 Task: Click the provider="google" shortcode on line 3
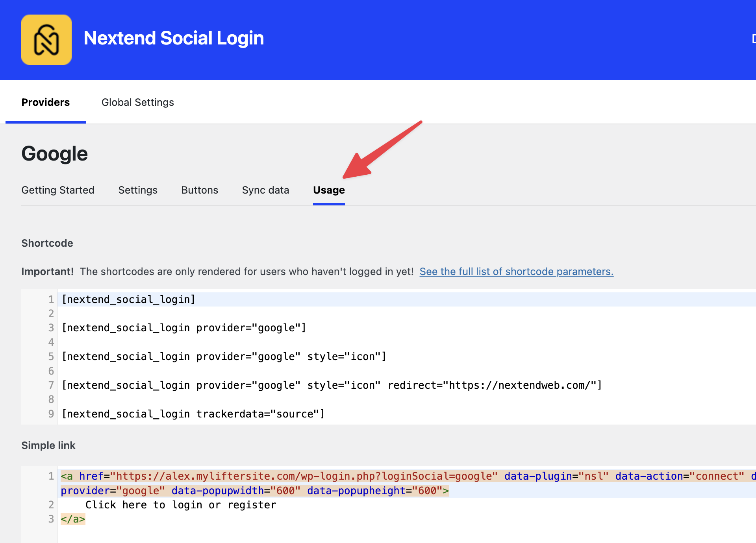pyautogui.click(x=184, y=328)
